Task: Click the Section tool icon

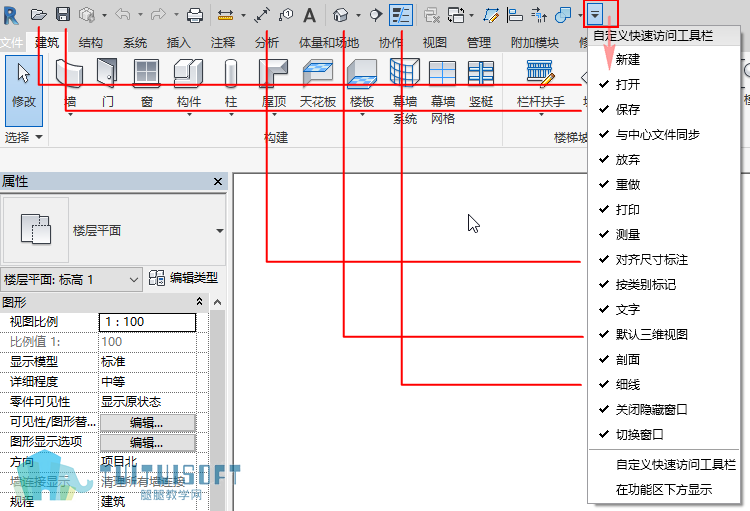Action: point(376,15)
